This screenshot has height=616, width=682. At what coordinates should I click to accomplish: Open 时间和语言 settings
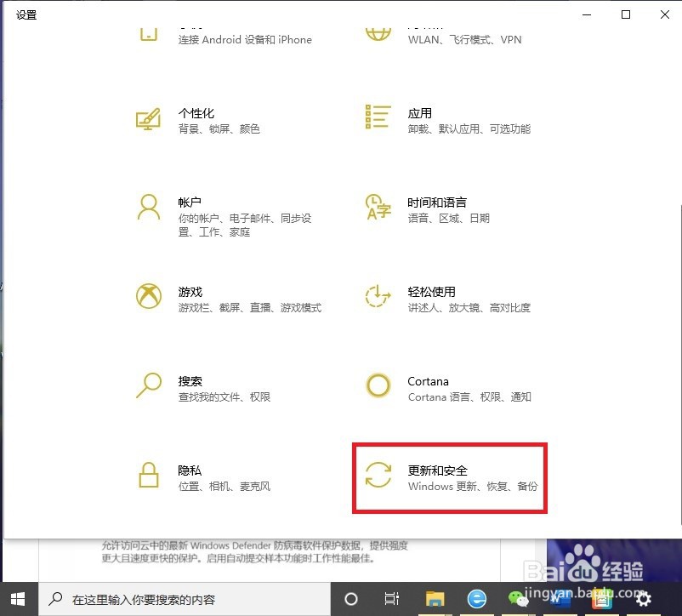coord(451,208)
